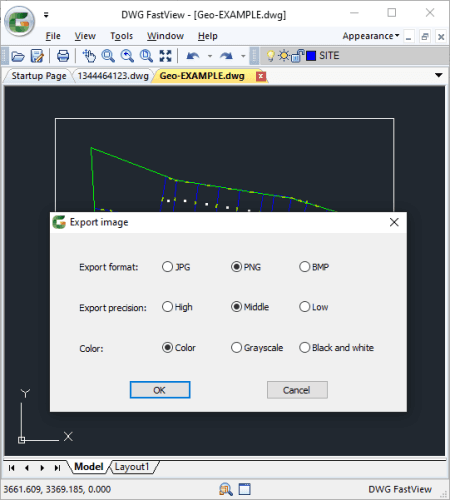
Task: Click the DWG FastView application logo button
Action: pyautogui.click(x=20, y=21)
